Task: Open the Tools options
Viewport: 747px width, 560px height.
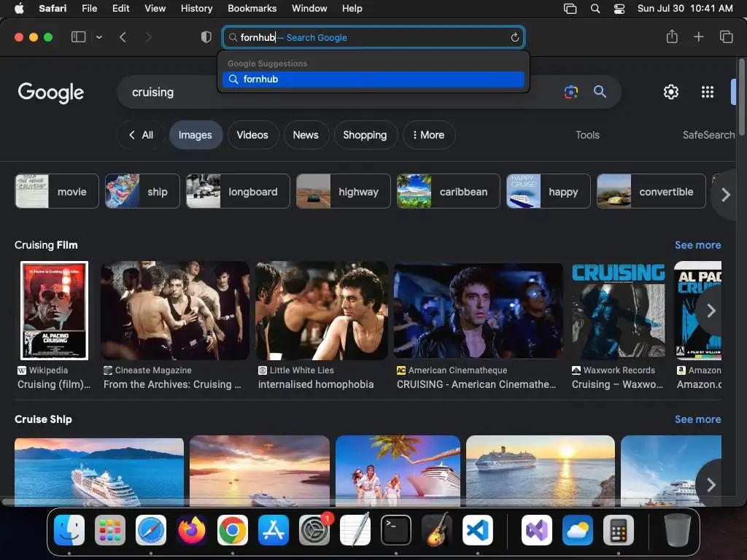Action: pyautogui.click(x=587, y=135)
